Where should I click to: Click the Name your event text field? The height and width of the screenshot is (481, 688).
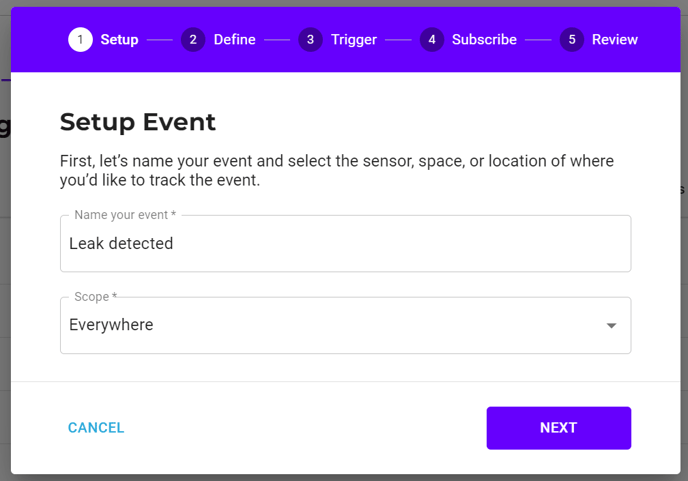[x=346, y=244]
